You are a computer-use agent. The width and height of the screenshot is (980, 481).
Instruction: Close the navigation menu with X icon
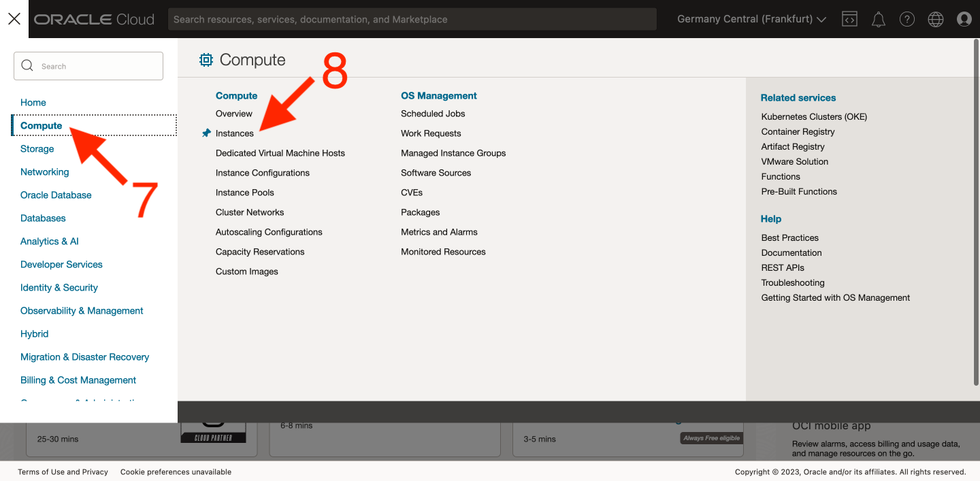tap(14, 19)
